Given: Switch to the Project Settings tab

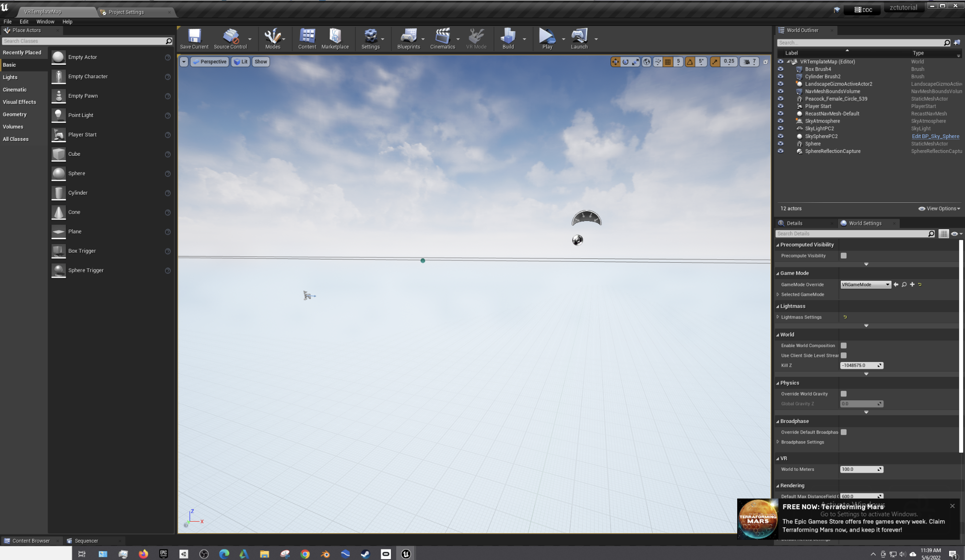Looking at the screenshot, I should tap(126, 12).
